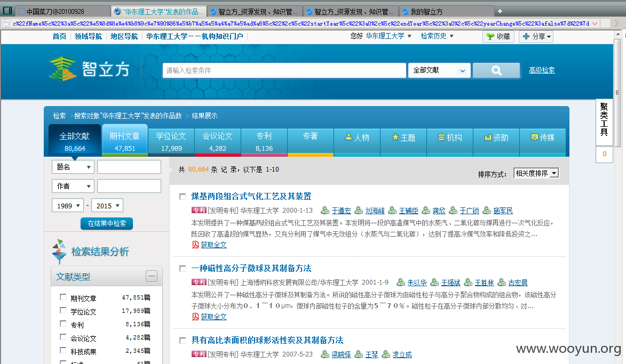Open new browser tab with plus
Image resolution: width=626 pixels, height=364 pixels.
500,11
